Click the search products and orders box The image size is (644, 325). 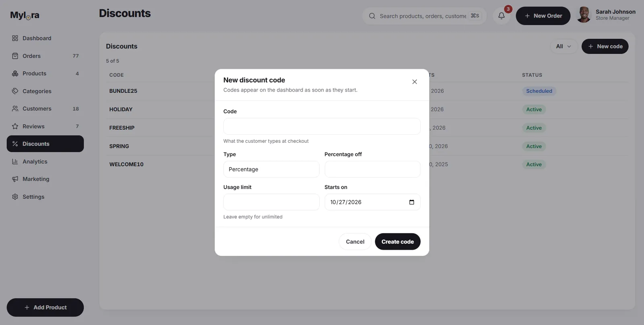pos(424,16)
